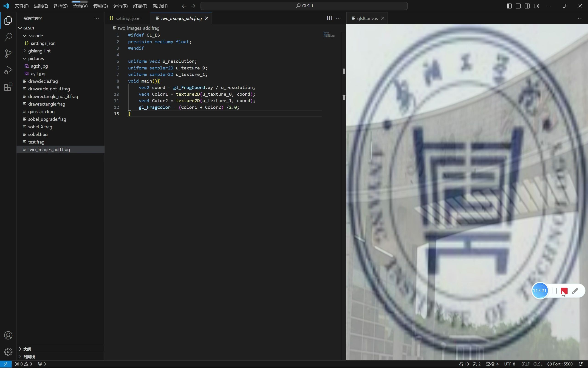588x368 pixels.
Task: Switch to the settings.json tab
Action: [x=127, y=18]
